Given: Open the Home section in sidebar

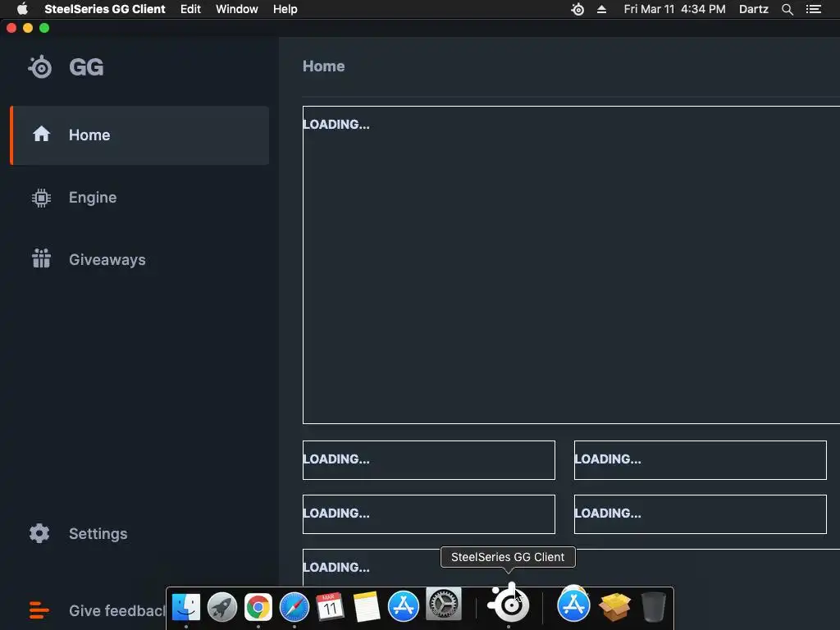Looking at the screenshot, I should pyautogui.click(x=139, y=135).
